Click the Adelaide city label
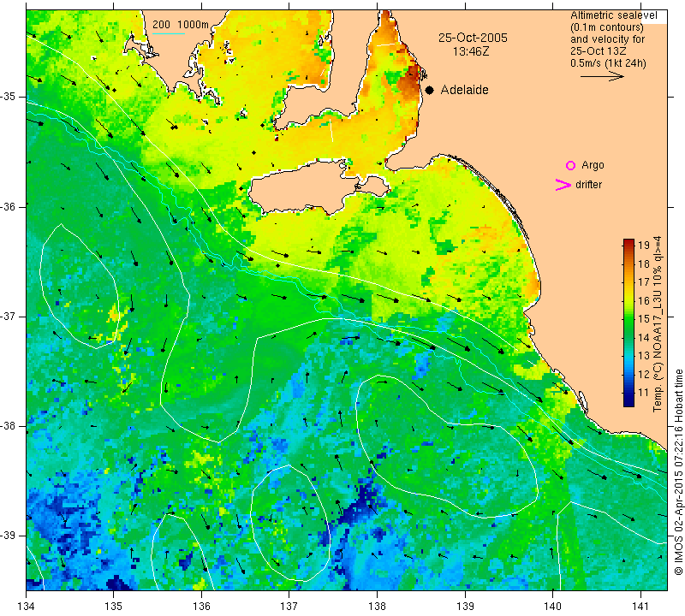Image resolution: width=685 pixels, height=616 pixels. 464,90
